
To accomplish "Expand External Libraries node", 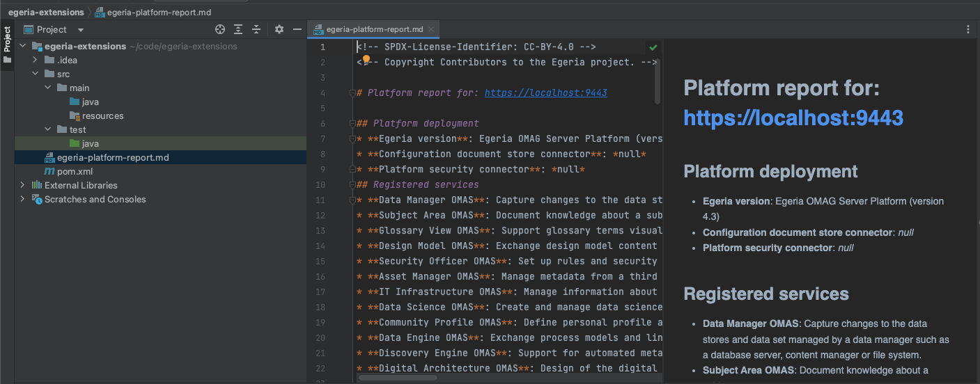I will pos(23,185).
